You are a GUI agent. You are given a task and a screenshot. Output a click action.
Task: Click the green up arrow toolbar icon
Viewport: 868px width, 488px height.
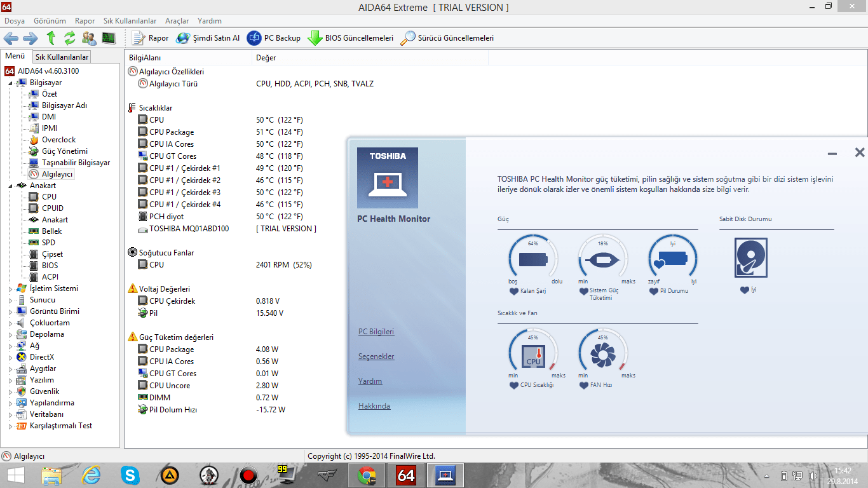(x=51, y=38)
